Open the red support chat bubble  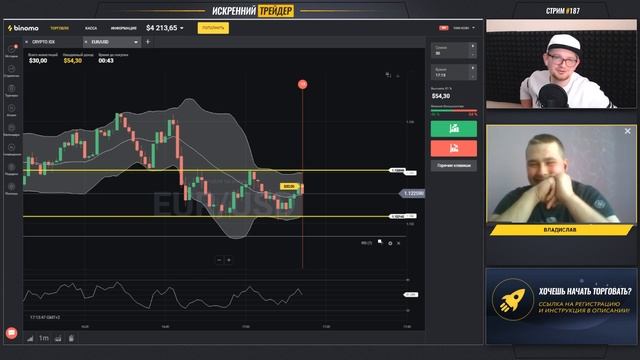pos(11,333)
